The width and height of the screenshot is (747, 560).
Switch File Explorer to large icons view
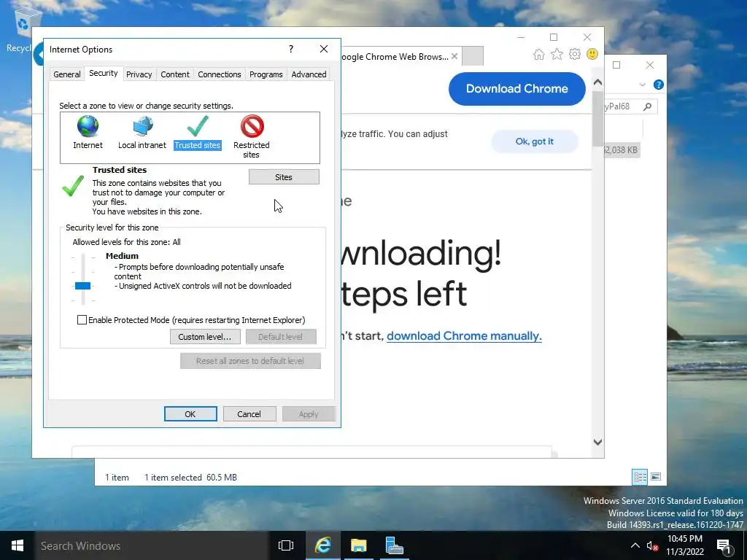point(656,477)
